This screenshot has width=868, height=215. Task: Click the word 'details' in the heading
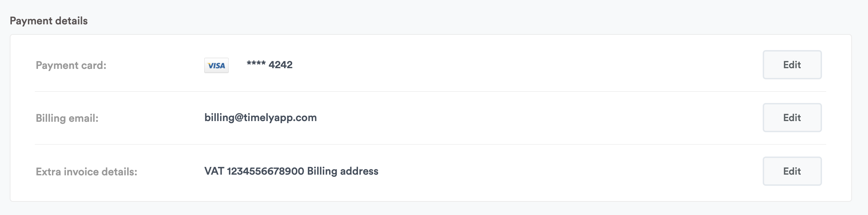(x=71, y=21)
